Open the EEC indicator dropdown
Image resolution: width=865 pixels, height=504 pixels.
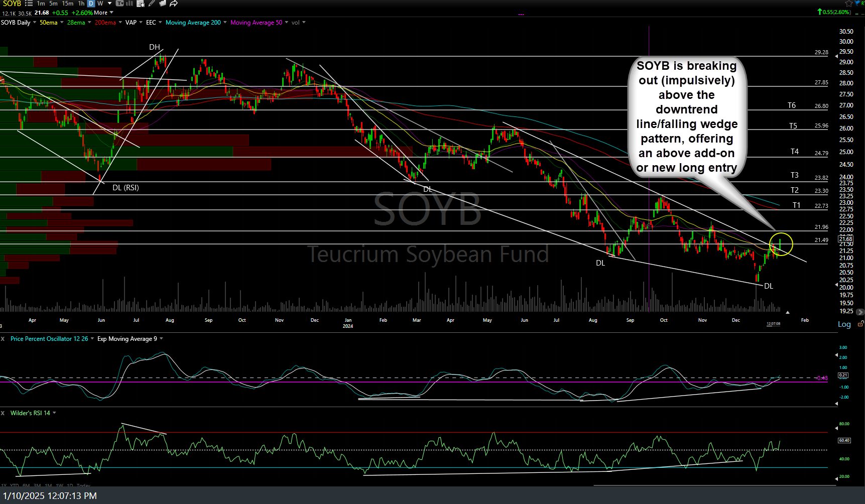click(160, 22)
